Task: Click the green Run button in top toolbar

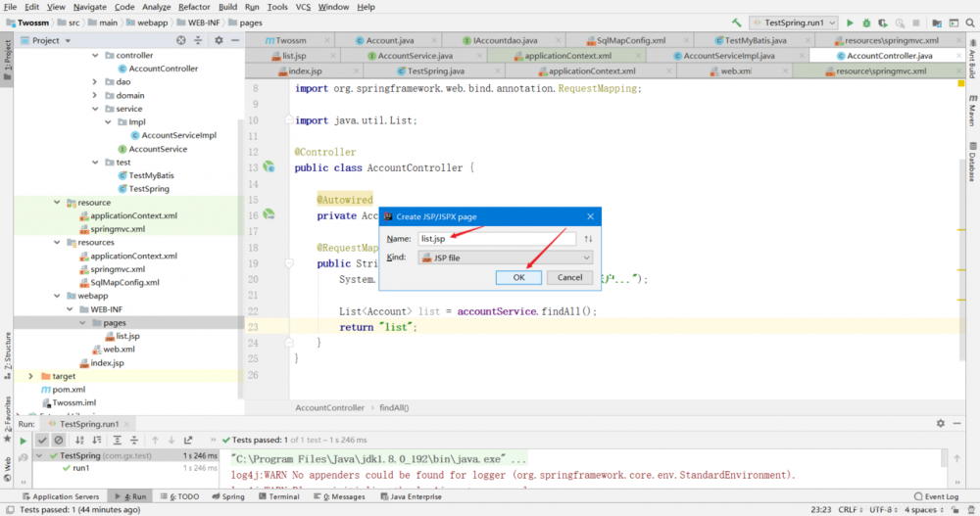Action: (x=850, y=23)
